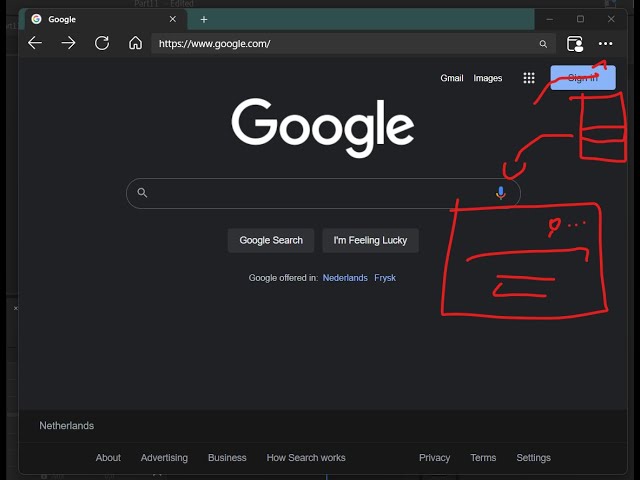
Task: Open the Images link
Action: tap(487, 78)
